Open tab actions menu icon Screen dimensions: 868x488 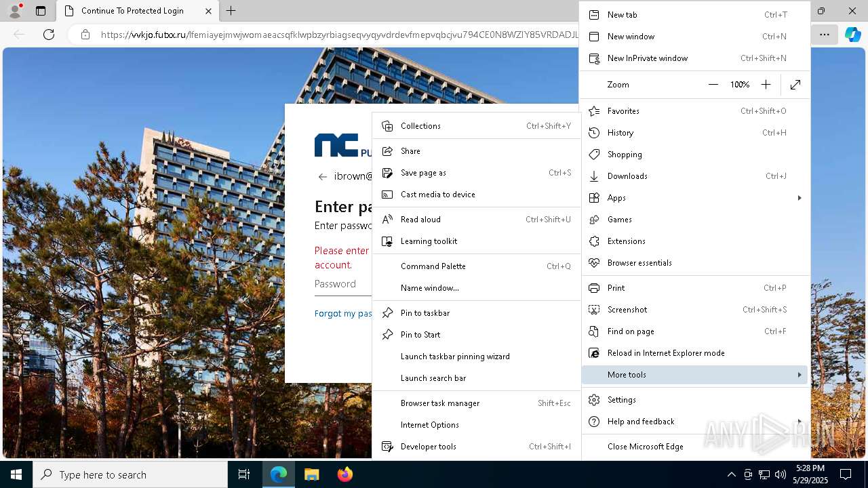click(x=41, y=11)
